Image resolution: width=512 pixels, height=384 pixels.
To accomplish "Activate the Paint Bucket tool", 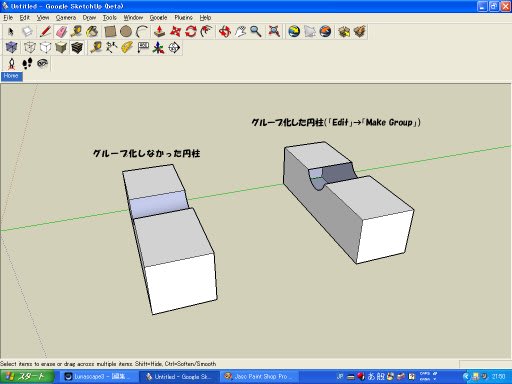I will tap(92, 32).
